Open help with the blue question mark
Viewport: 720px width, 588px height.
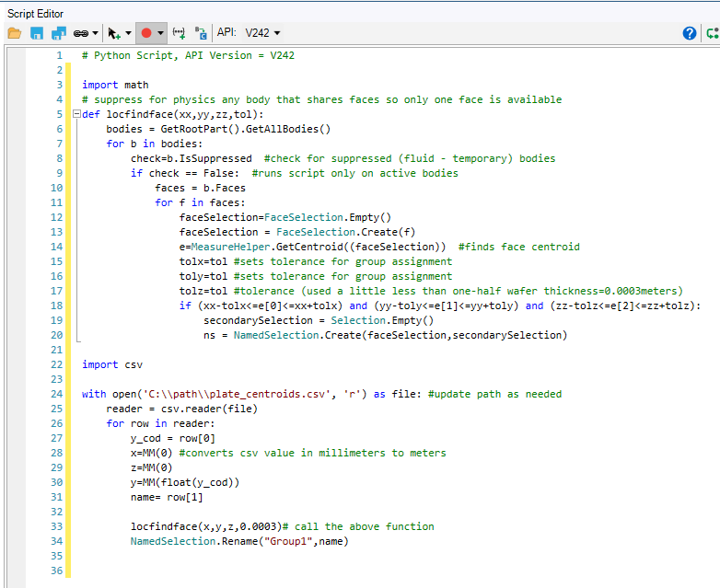click(x=690, y=33)
